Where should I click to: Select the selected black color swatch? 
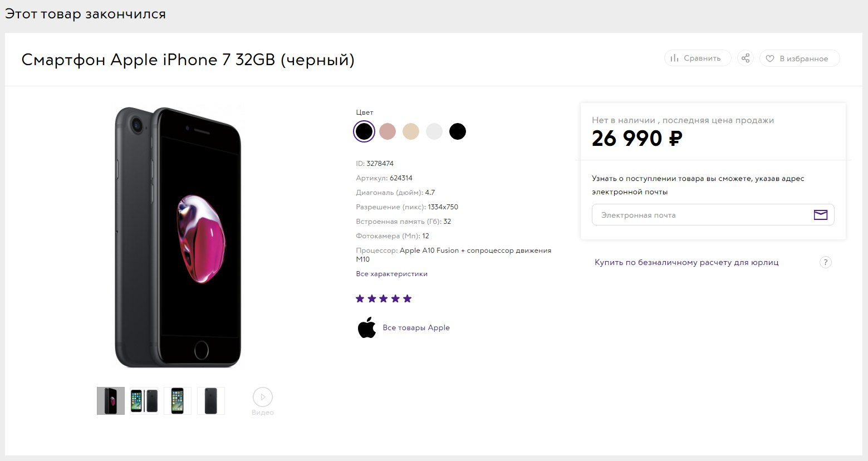pos(364,131)
